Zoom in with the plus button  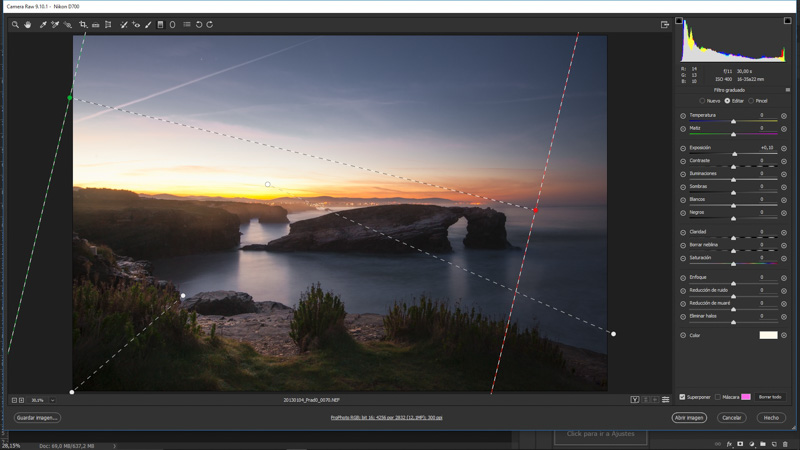click(21, 401)
